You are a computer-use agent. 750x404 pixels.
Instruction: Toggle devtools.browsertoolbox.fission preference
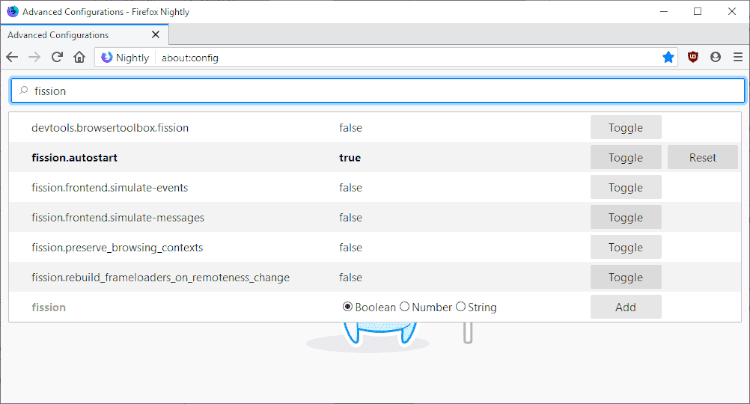[x=626, y=128]
